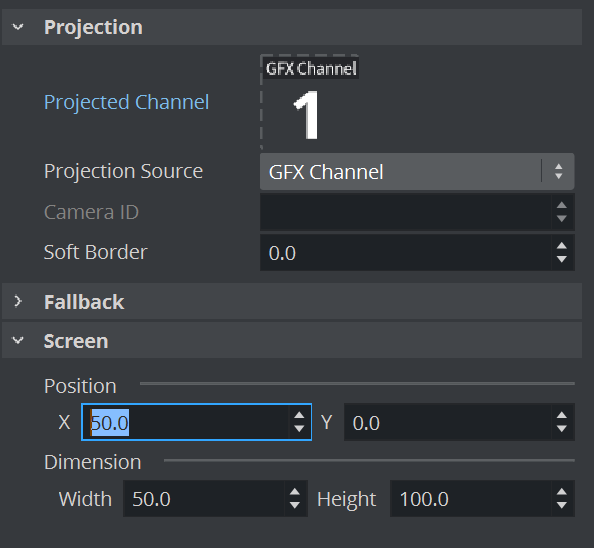Collapse the Projection section

pyautogui.click(x=18, y=27)
